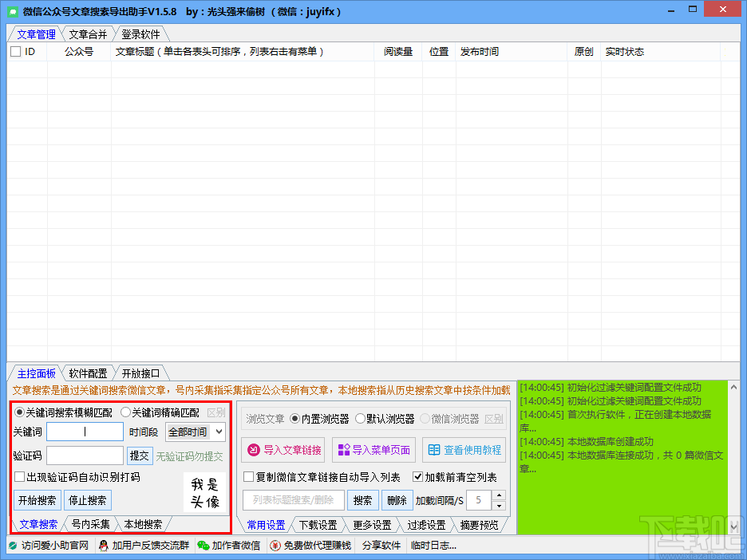Click the purple grid icon on 导入菜单页面
747x560 pixels.
click(344, 450)
